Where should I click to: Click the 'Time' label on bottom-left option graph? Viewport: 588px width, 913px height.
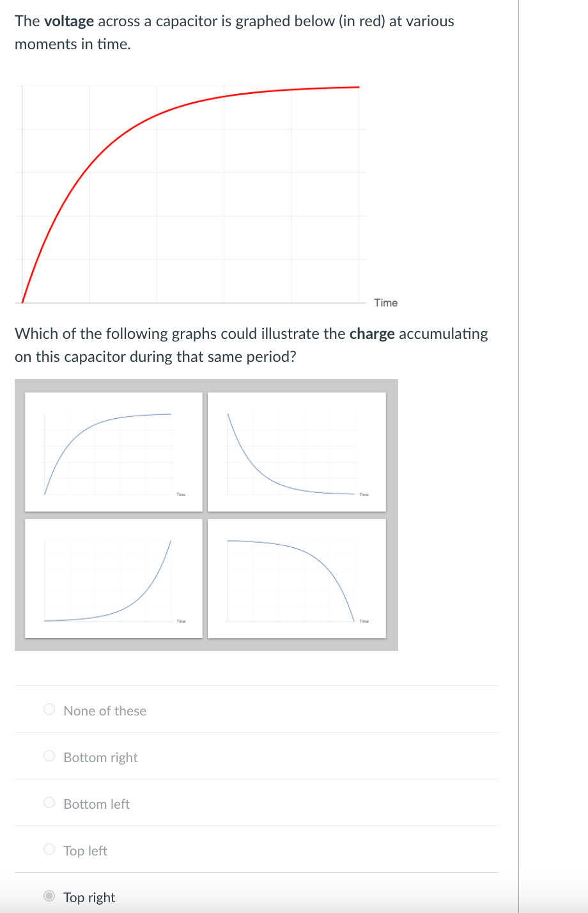click(180, 620)
